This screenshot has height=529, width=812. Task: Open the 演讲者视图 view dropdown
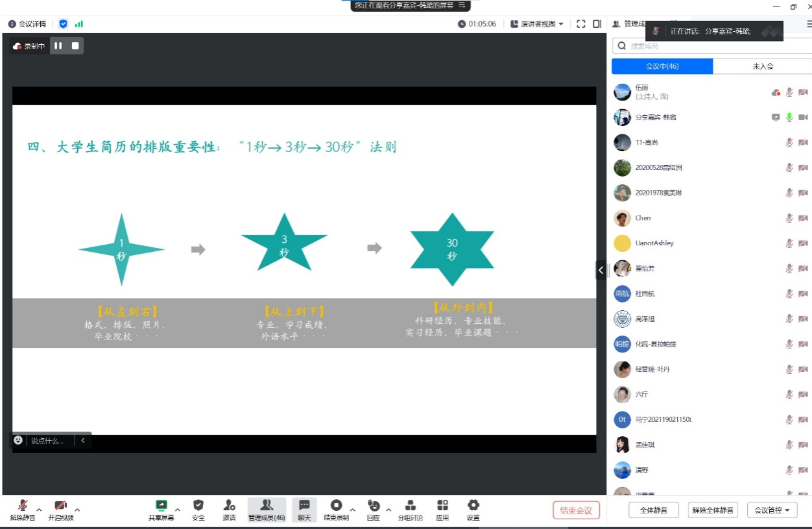(x=537, y=24)
